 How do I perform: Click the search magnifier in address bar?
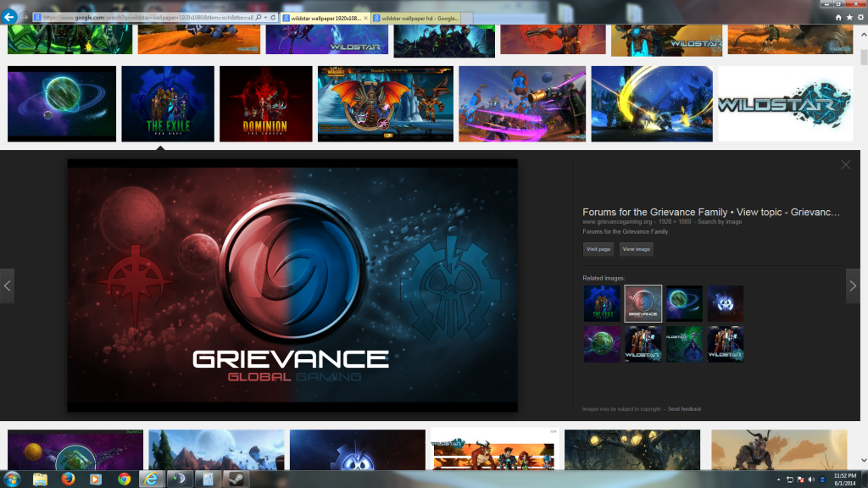coord(259,18)
